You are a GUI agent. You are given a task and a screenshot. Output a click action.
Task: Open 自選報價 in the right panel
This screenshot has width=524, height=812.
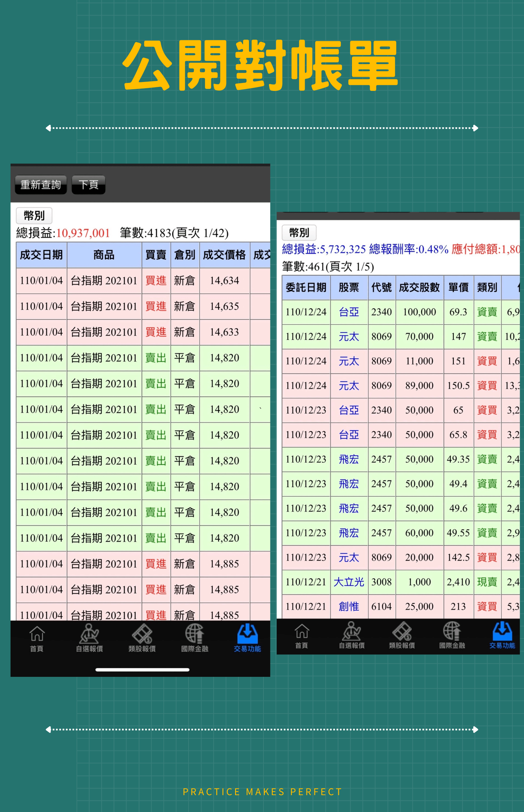352,635
